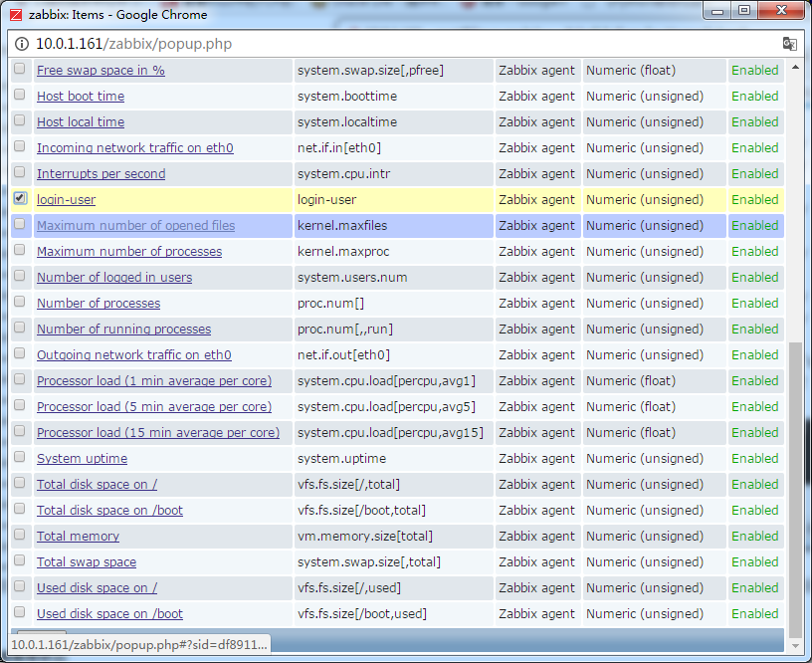Click the vm.memory.size[total] key cell

click(394, 537)
